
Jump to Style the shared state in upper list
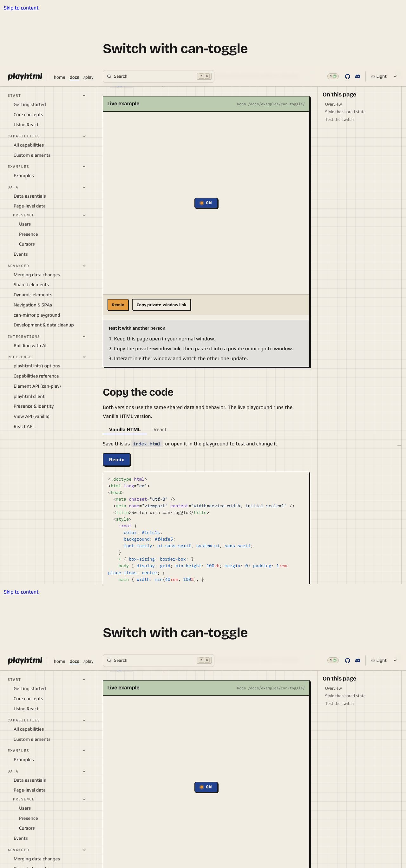(x=345, y=112)
